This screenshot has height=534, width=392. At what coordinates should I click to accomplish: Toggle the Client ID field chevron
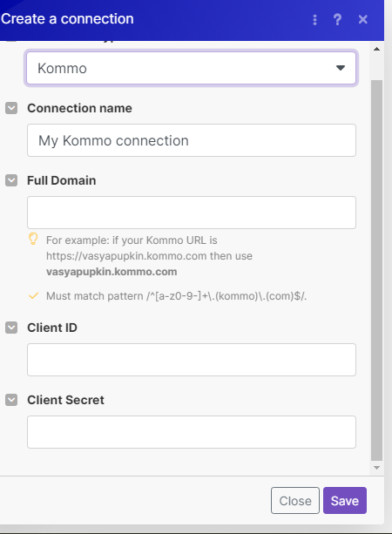[11, 328]
